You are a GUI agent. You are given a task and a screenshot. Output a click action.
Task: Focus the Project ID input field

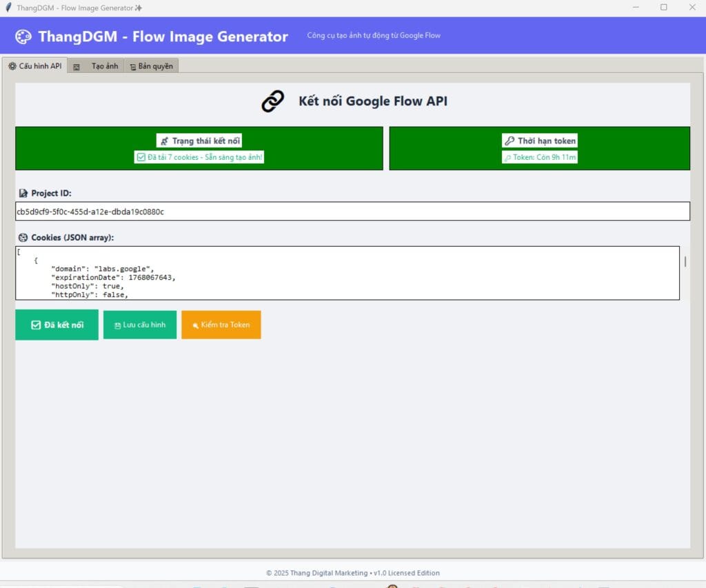352,211
